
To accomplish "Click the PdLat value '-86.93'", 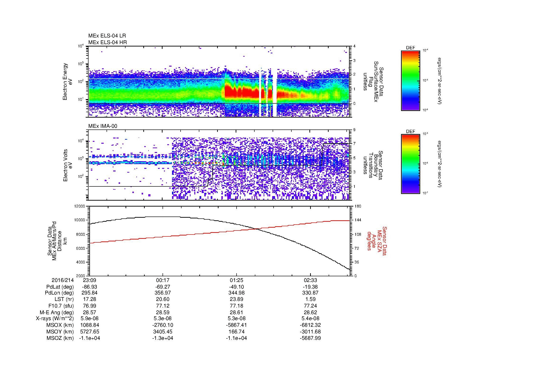I will pos(90,287).
